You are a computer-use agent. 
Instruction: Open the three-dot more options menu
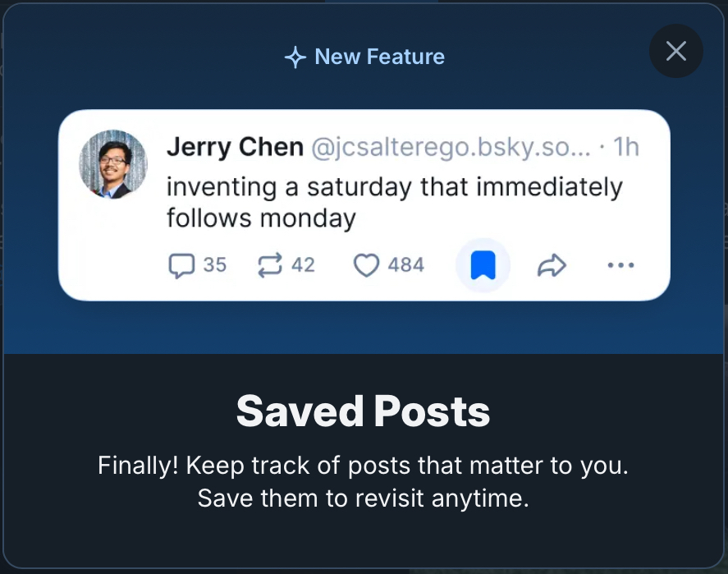[x=620, y=265]
